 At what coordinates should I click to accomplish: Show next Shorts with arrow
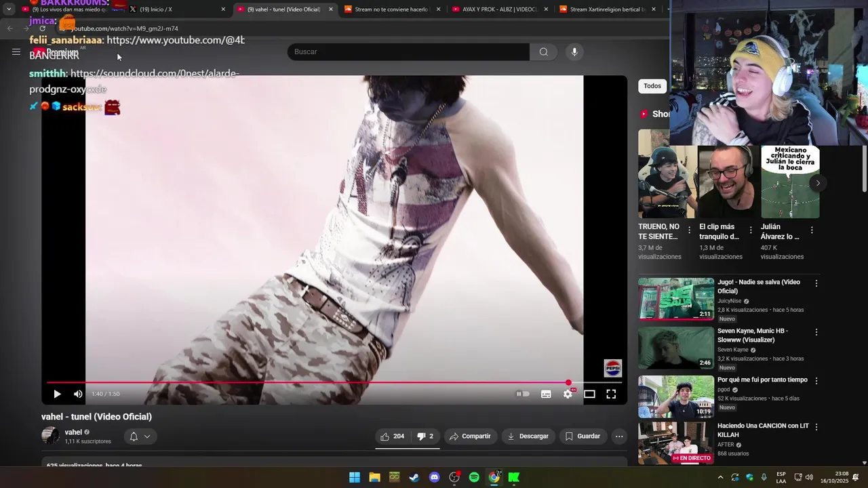pos(818,183)
